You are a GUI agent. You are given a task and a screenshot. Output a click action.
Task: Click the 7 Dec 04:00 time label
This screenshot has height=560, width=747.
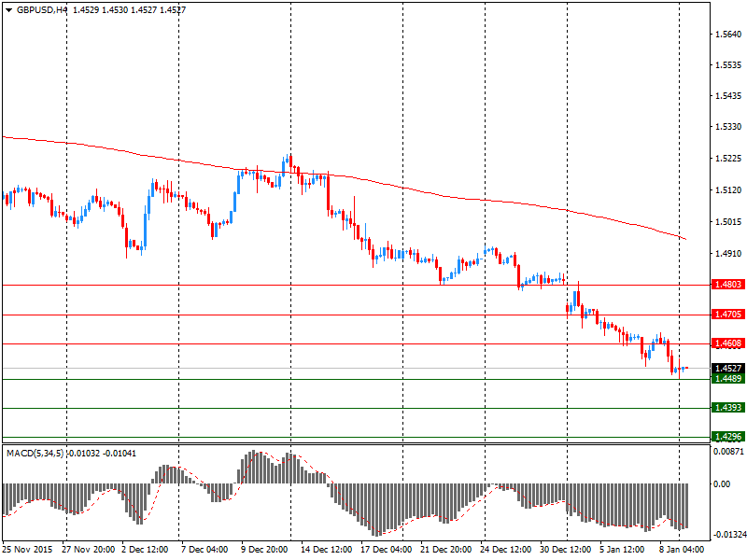pos(204,550)
